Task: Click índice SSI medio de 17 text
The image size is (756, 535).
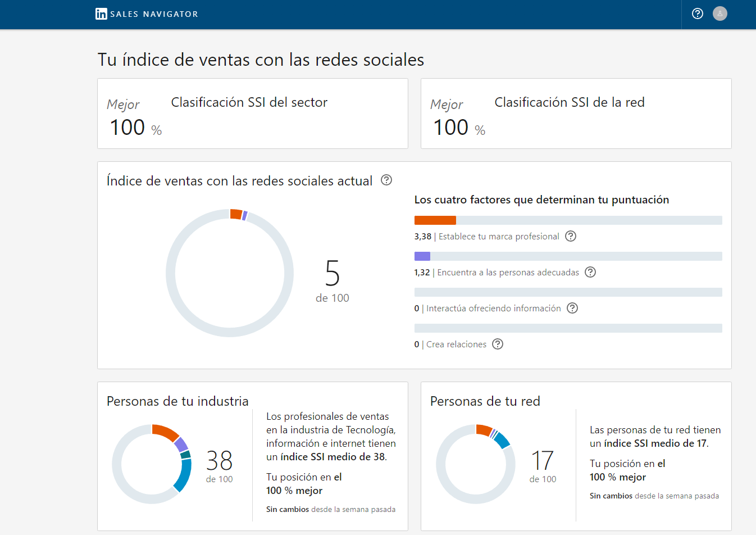Action: tap(655, 443)
